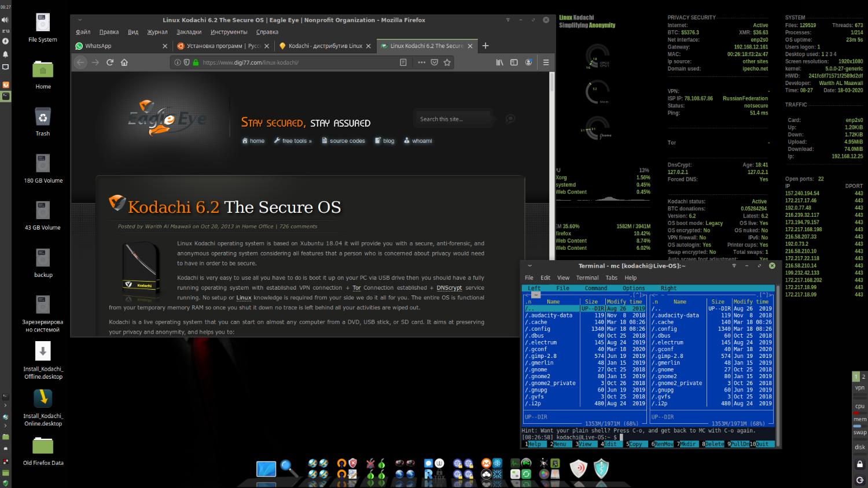
Task: Reload the page in Firefox
Action: 110,62
